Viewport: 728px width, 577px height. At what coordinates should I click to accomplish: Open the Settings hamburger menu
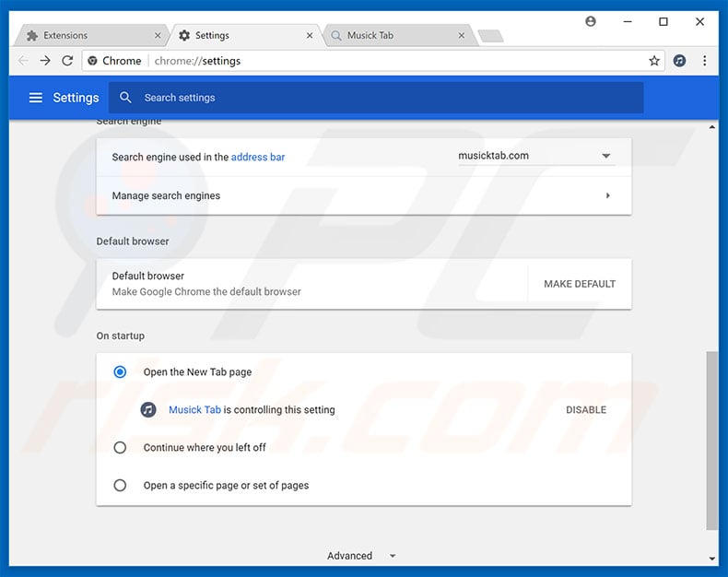[36, 98]
